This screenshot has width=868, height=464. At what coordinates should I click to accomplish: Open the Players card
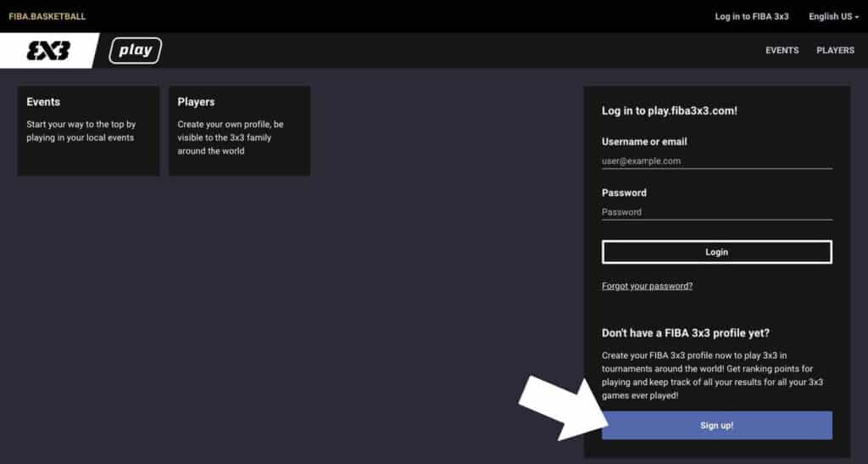click(x=240, y=131)
